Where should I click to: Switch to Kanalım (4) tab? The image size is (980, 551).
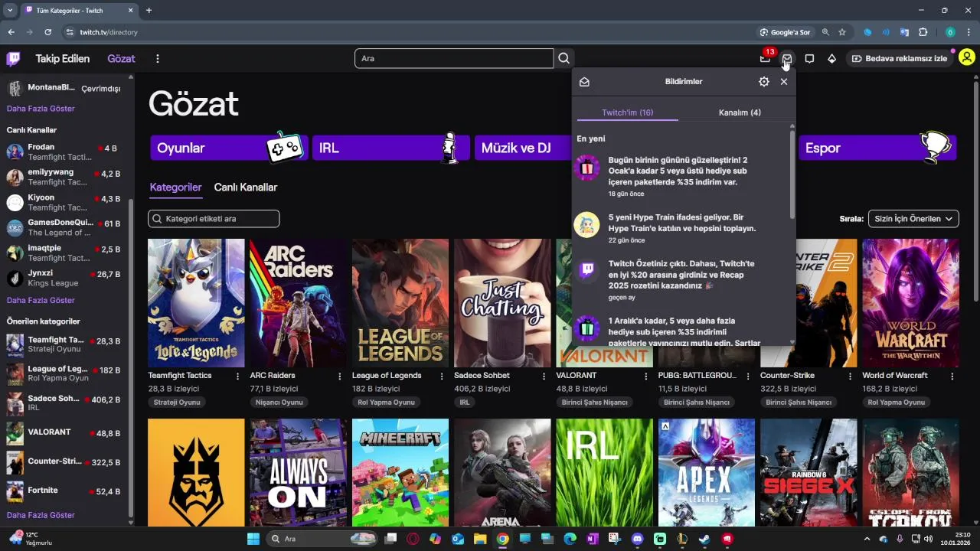(740, 112)
